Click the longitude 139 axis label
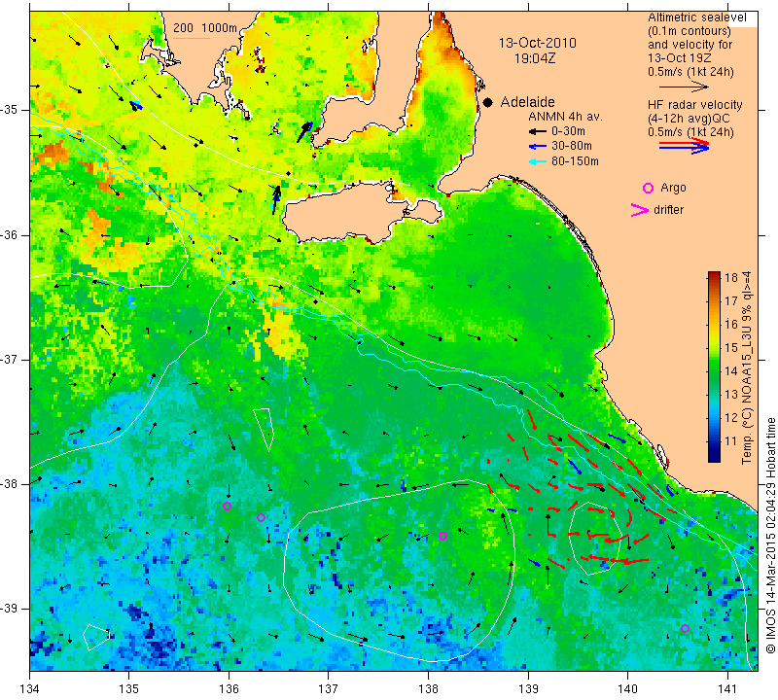The height and width of the screenshot is (700, 778). click(x=528, y=689)
